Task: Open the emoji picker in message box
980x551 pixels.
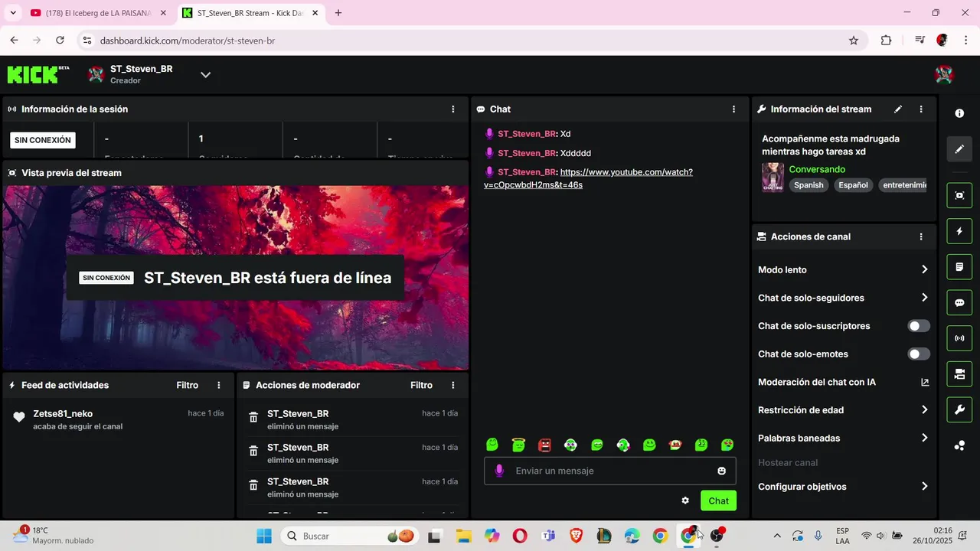Action: [721, 471]
